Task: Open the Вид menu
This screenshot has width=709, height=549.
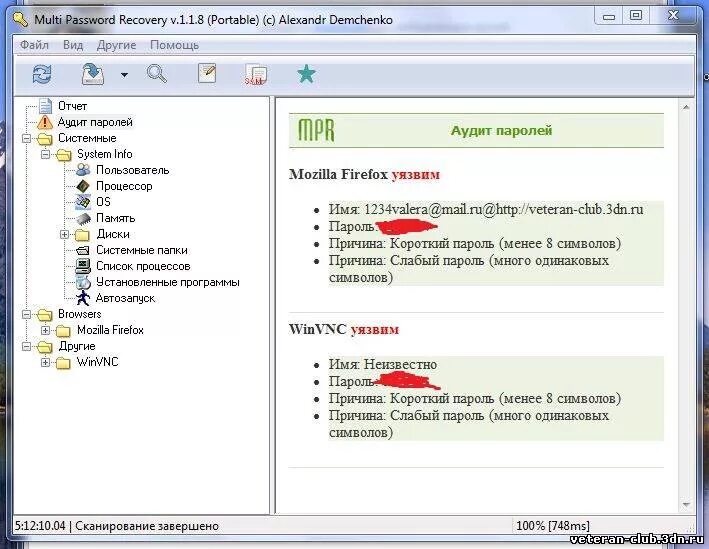Action: 73,45
